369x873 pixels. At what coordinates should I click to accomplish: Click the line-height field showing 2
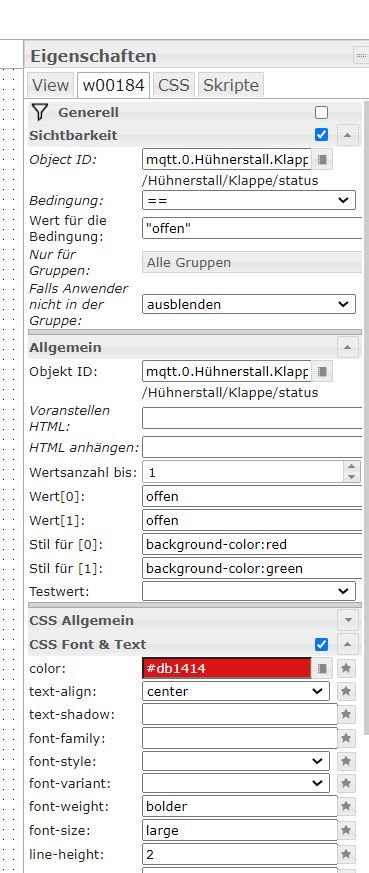point(240,854)
